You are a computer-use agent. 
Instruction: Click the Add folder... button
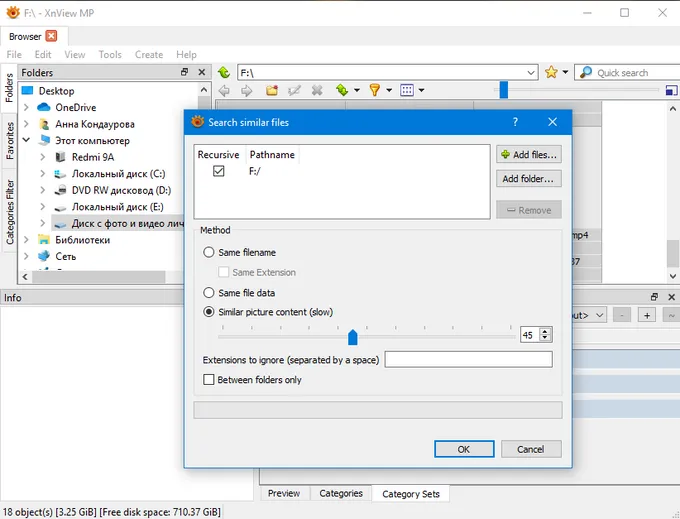point(529,179)
